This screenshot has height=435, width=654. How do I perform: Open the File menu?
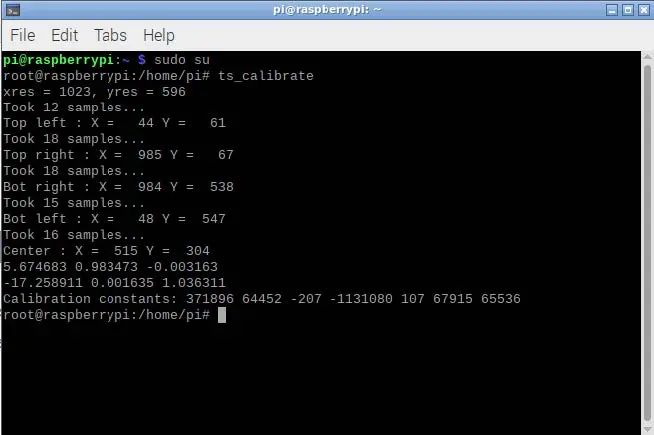[x=22, y=35]
